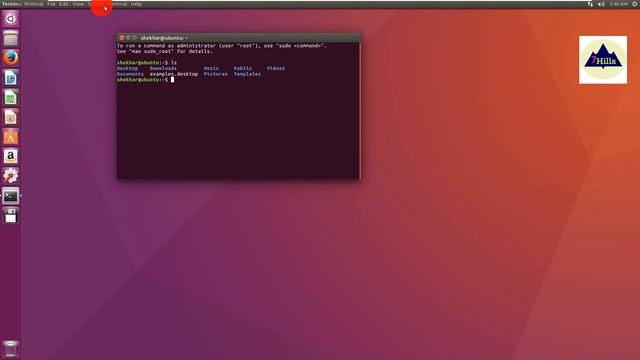Focus the Terminal launcher icon

click(x=11, y=196)
